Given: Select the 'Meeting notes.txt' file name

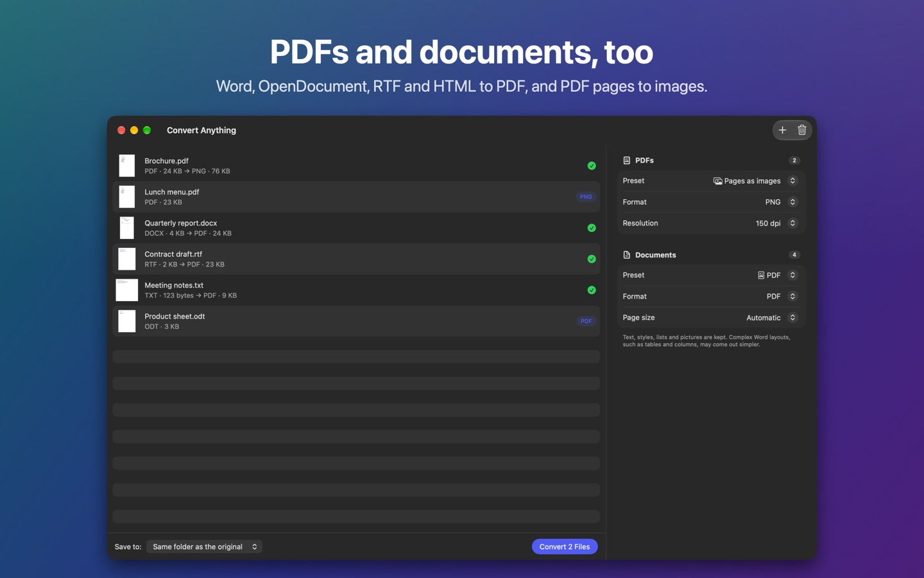Looking at the screenshot, I should tap(174, 285).
